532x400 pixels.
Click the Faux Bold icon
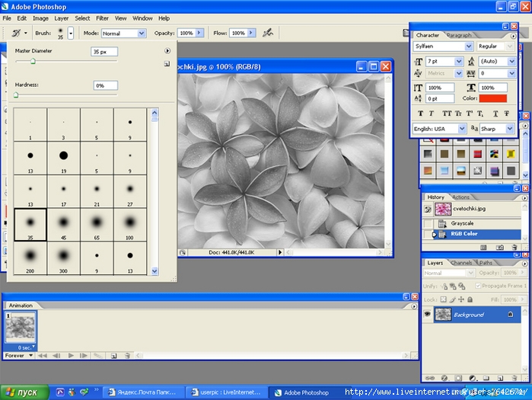(x=420, y=114)
